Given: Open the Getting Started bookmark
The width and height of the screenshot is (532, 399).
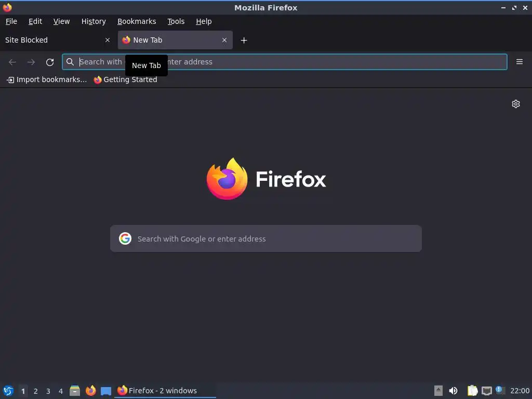Looking at the screenshot, I should pos(126,79).
